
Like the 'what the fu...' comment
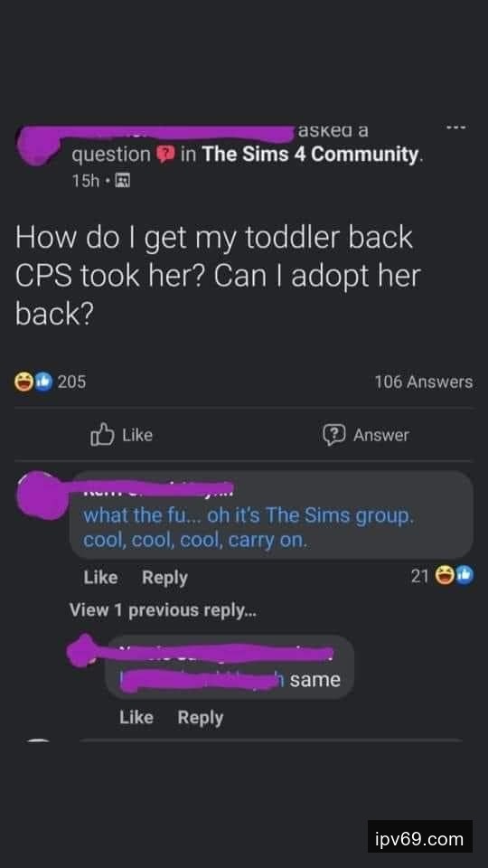pyautogui.click(x=100, y=578)
